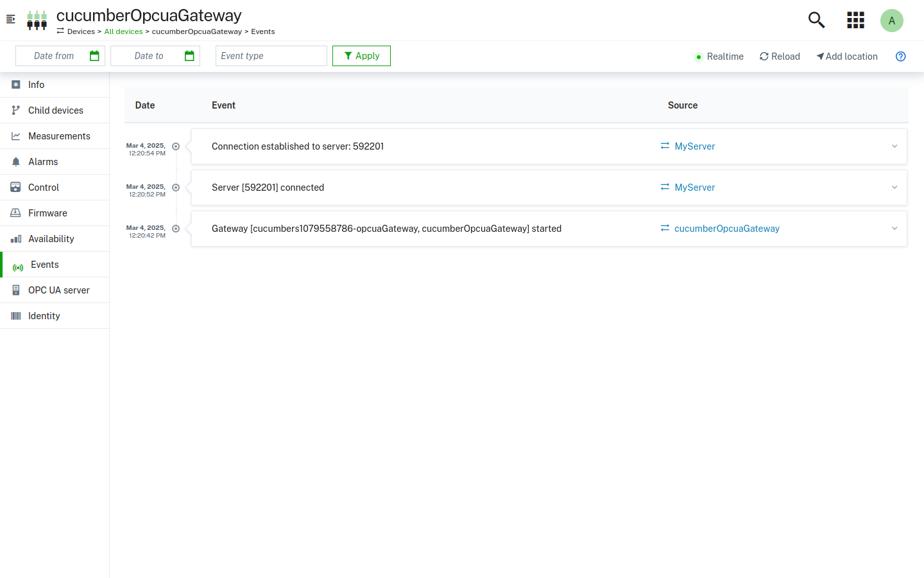Select the Alarms bell icon
924x578 pixels.
point(16,161)
